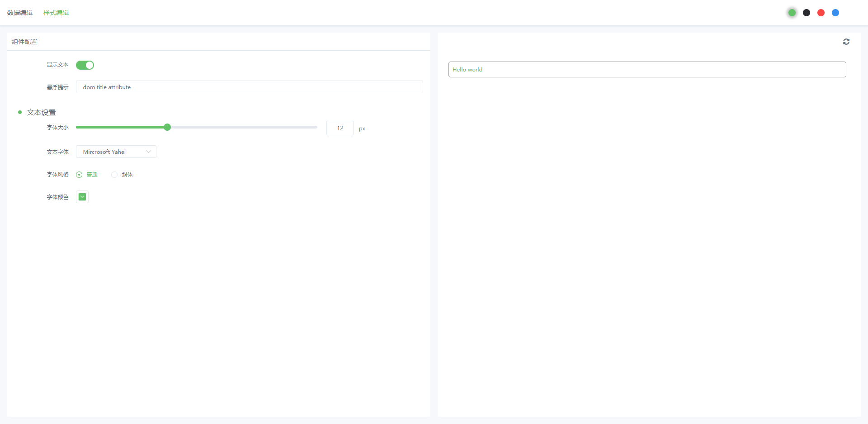Open the 文本字体 Mircrosoft Yahei dropdown
This screenshot has width=868, height=424.
point(116,152)
